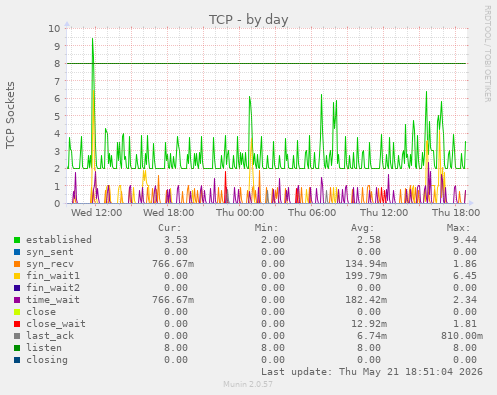Click established average value 2.58
Viewport: 497px width, 395px height.
[x=369, y=240]
